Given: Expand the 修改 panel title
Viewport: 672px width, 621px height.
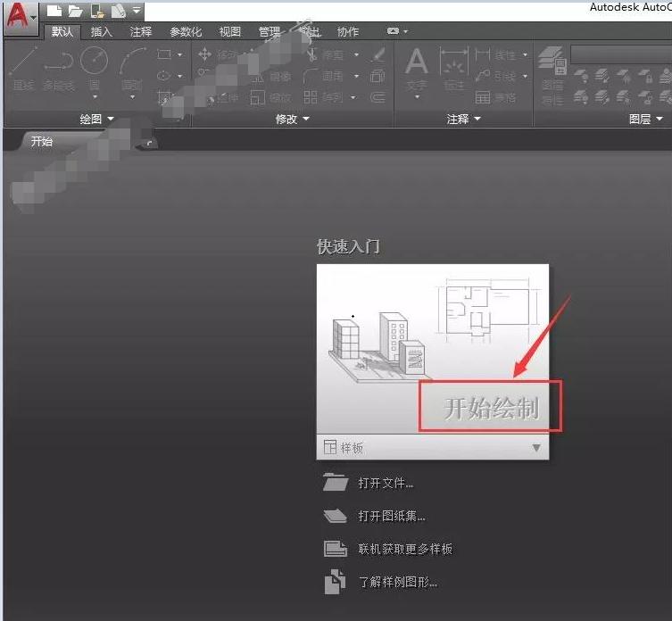Looking at the screenshot, I should [x=293, y=119].
